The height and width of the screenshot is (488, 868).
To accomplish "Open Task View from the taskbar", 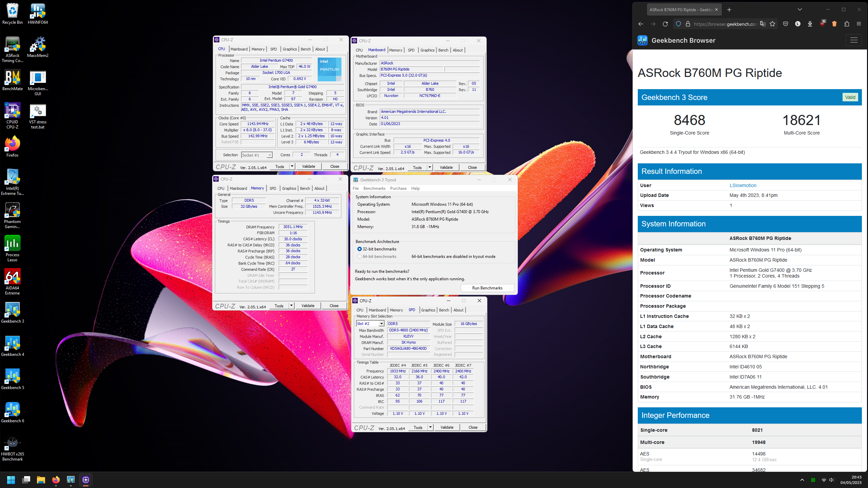I will coord(26,480).
